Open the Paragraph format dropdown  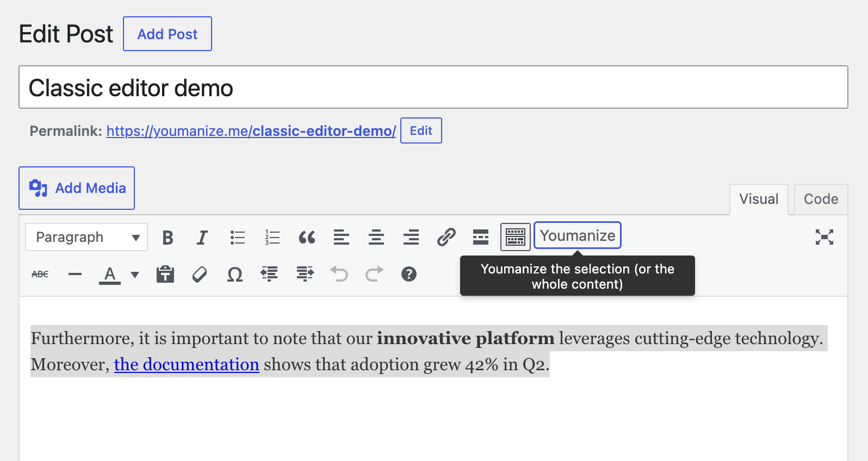tap(86, 237)
